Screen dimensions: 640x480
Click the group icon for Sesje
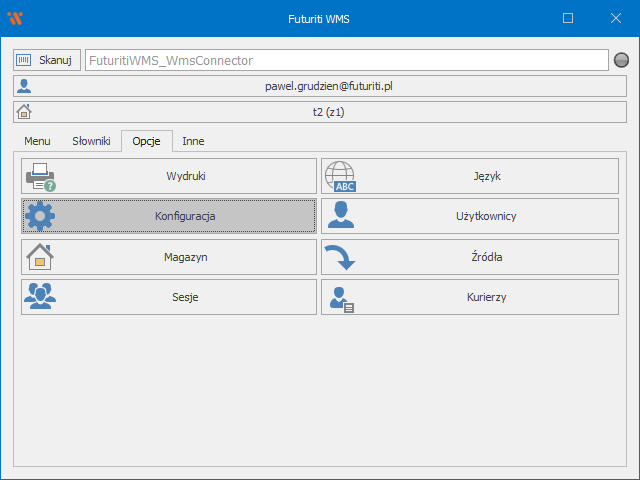point(40,297)
